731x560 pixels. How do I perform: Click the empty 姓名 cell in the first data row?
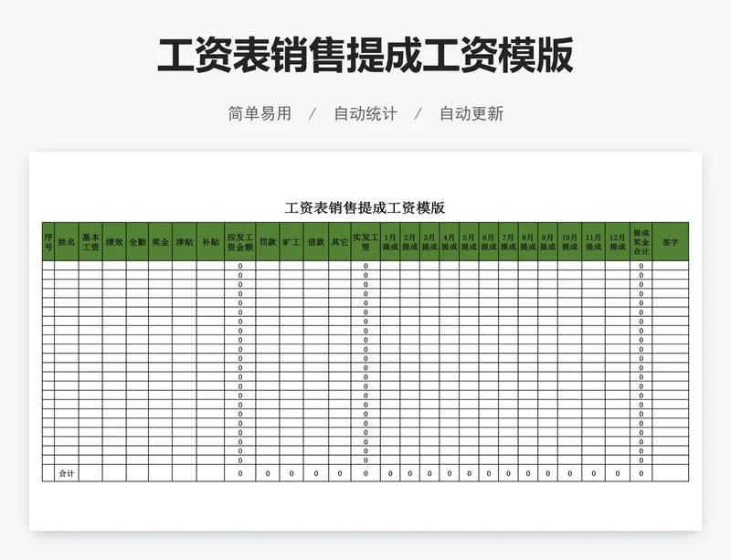pos(66,266)
